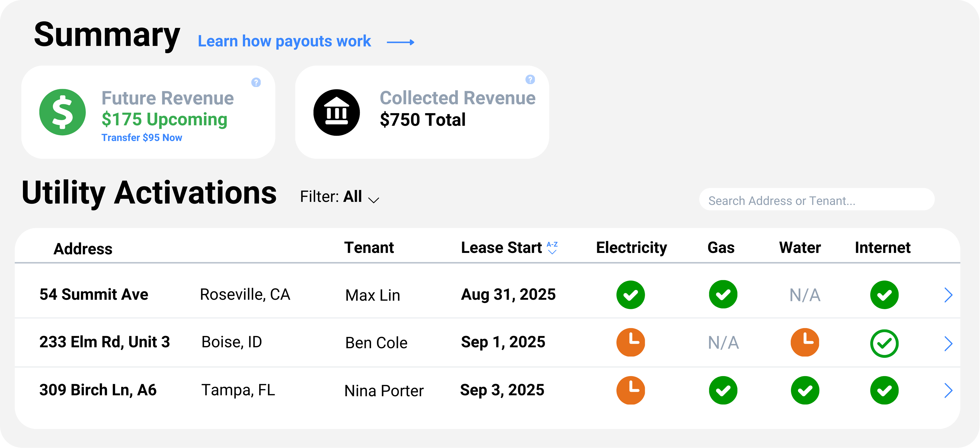Image resolution: width=980 pixels, height=448 pixels.
Task: Click Transfer $95 Now link
Action: click(142, 137)
